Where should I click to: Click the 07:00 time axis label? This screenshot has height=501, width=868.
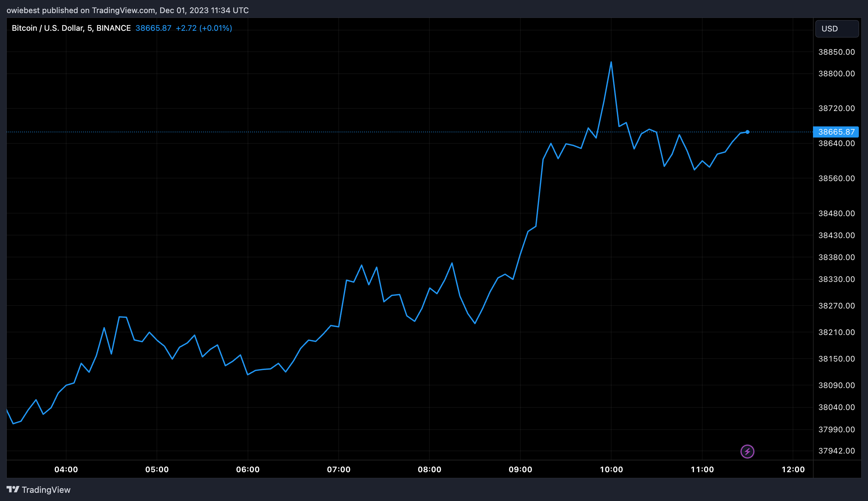(339, 469)
